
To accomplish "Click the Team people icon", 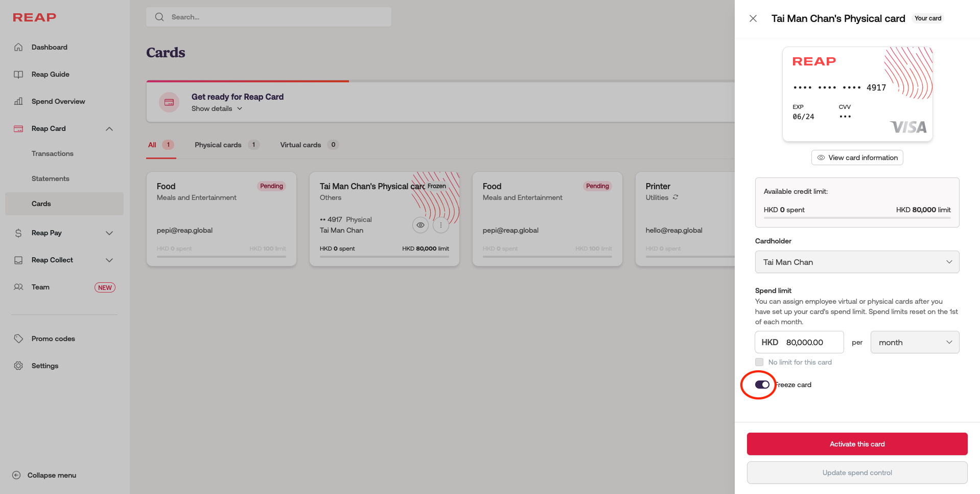I will click(18, 287).
